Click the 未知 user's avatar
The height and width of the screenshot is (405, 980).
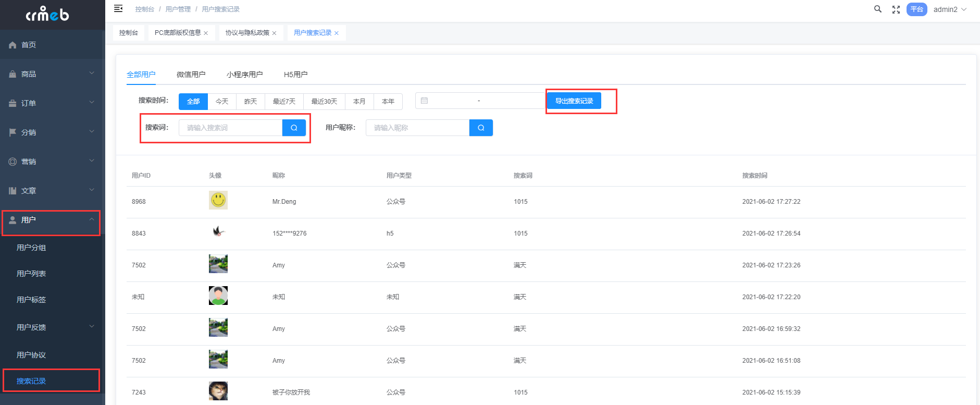(218, 296)
